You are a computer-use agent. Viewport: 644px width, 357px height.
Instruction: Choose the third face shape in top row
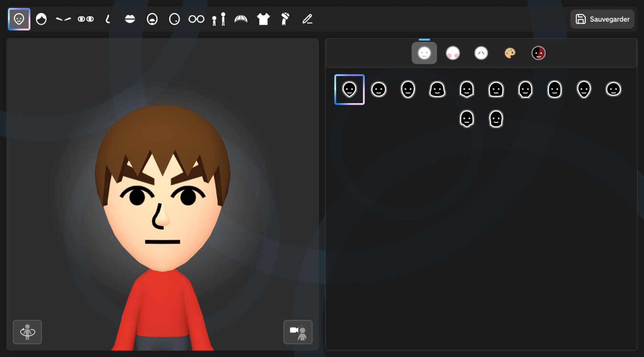pyautogui.click(x=408, y=90)
